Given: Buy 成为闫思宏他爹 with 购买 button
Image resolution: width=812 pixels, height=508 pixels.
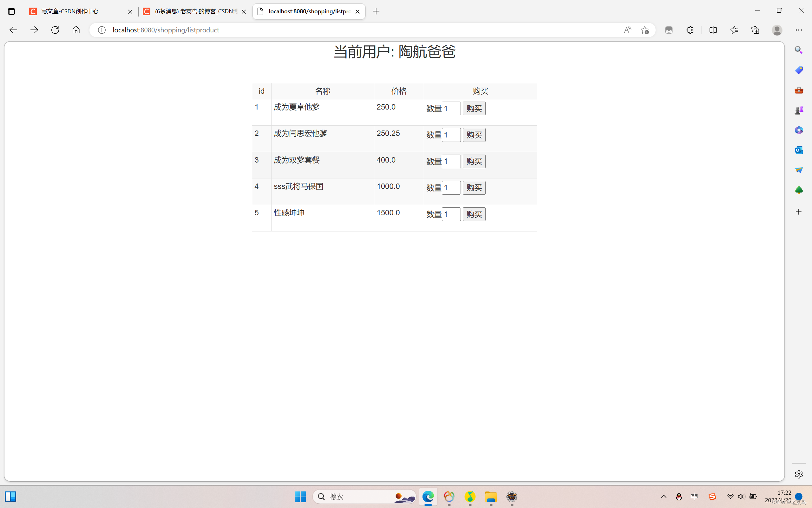Looking at the screenshot, I should click(x=474, y=135).
